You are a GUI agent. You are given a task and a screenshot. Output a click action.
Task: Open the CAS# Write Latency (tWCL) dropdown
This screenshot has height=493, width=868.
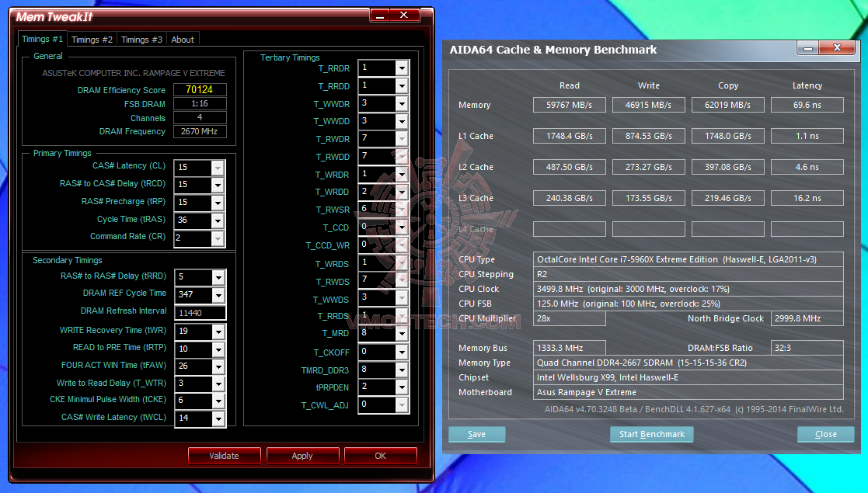[218, 418]
